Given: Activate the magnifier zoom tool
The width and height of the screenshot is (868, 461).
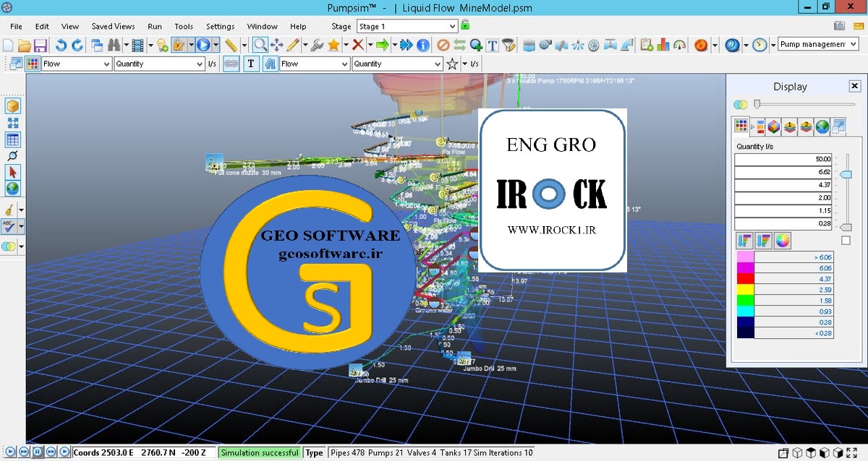Looking at the screenshot, I should coord(260,45).
